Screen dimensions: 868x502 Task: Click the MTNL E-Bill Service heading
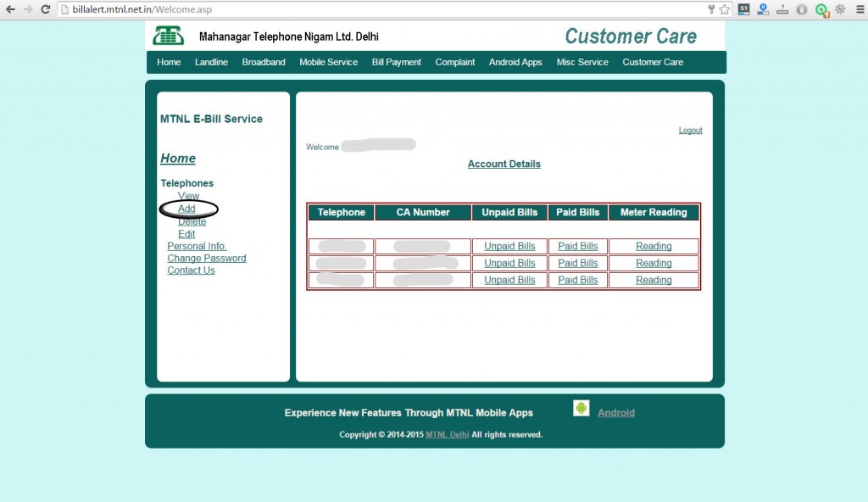coord(211,119)
